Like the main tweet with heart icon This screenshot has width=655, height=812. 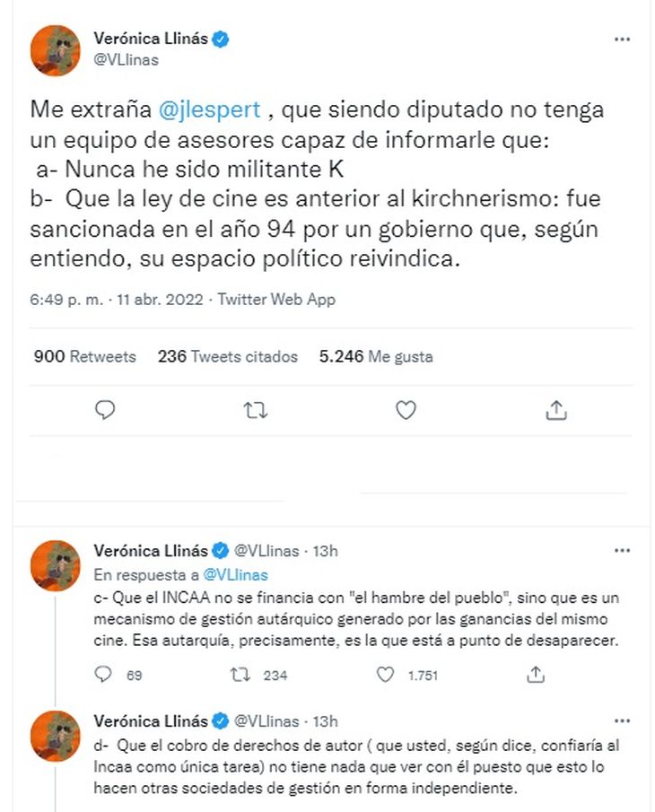(x=406, y=410)
